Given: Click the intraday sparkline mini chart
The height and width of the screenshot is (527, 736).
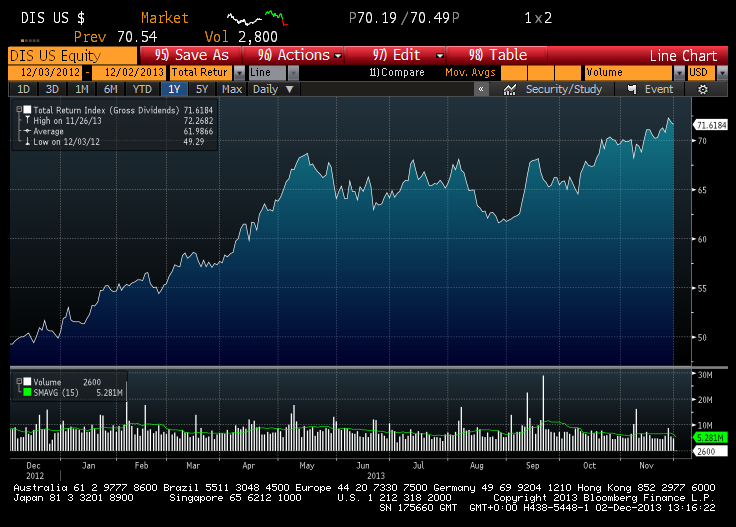Looking at the screenshot, I should pyautogui.click(x=257, y=18).
